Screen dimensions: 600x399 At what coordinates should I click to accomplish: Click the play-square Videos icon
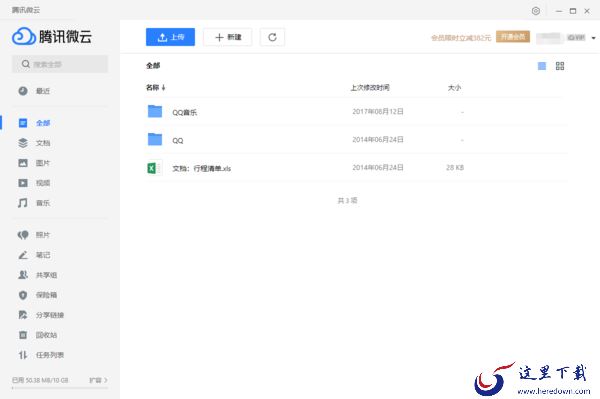pyautogui.click(x=23, y=183)
